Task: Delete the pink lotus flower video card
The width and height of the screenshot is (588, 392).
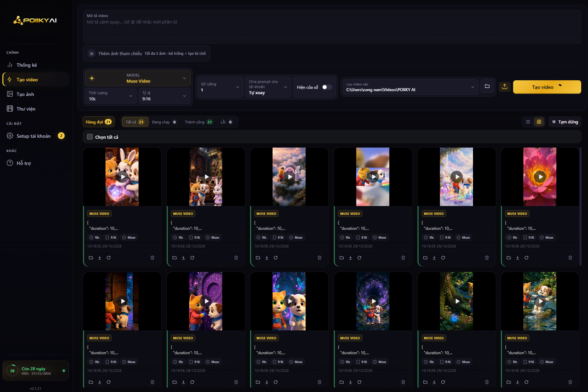Action: tap(570, 258)
